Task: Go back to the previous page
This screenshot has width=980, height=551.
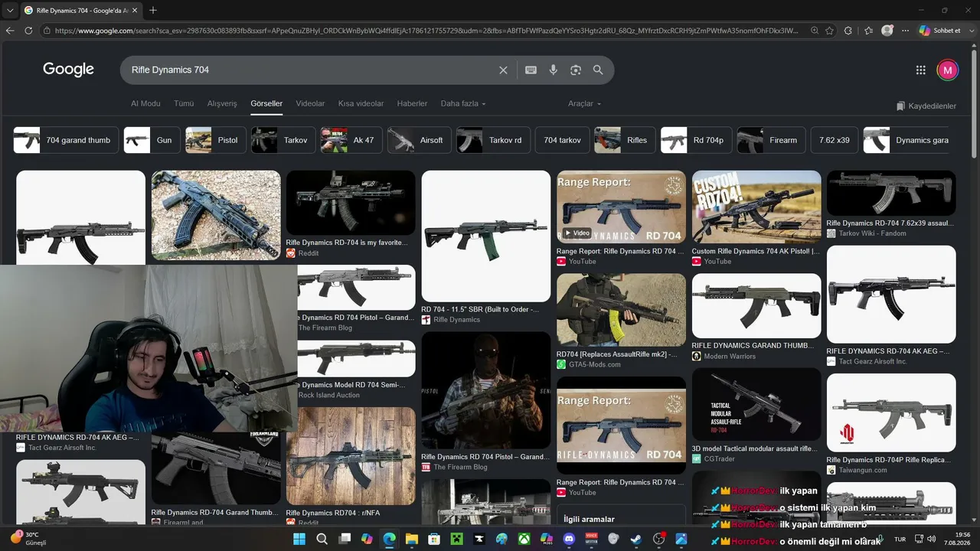Action: click(x=10, y=31)
